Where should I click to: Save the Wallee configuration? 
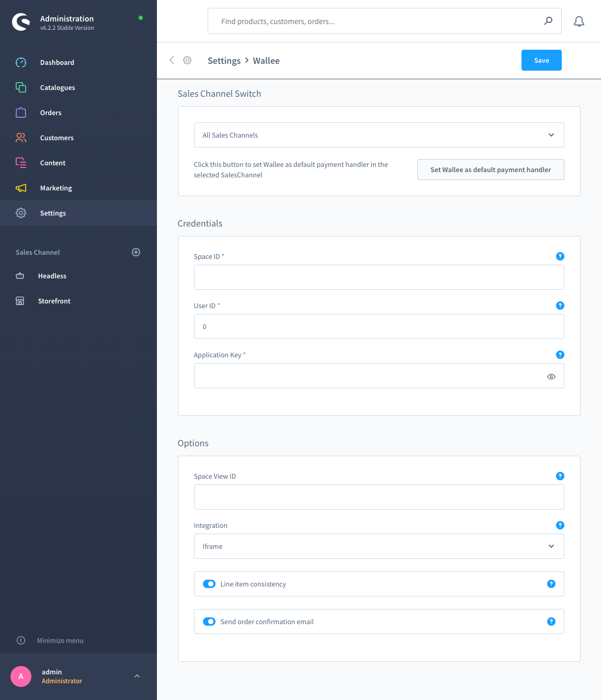pos(541,60)
